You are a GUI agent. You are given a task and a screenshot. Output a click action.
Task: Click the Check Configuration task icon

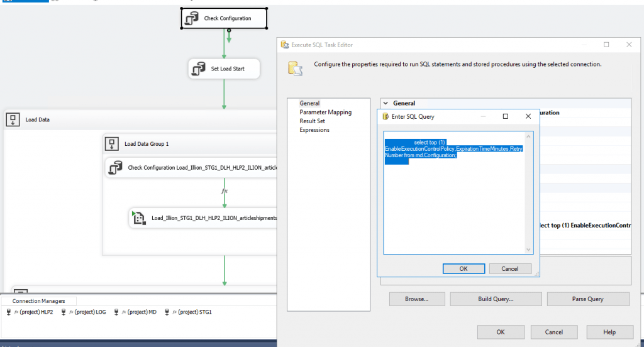[x=191, y=19]
